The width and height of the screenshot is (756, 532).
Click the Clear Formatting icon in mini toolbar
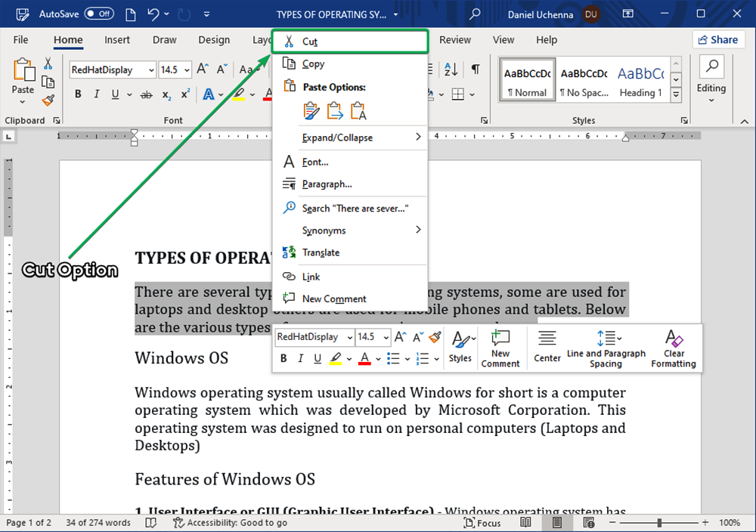[673, 348]
